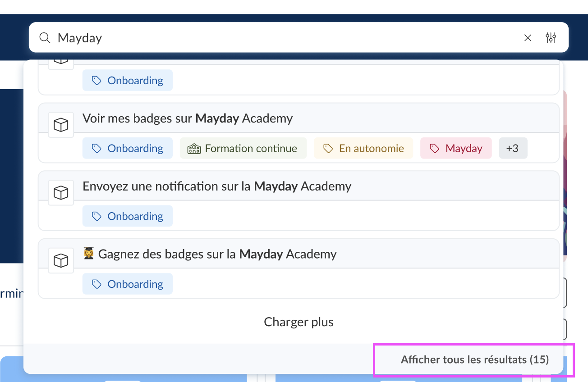Load more results with "Charger plus"
The height and width of the screenshot is (382, 588).
(x=299, y=322)
